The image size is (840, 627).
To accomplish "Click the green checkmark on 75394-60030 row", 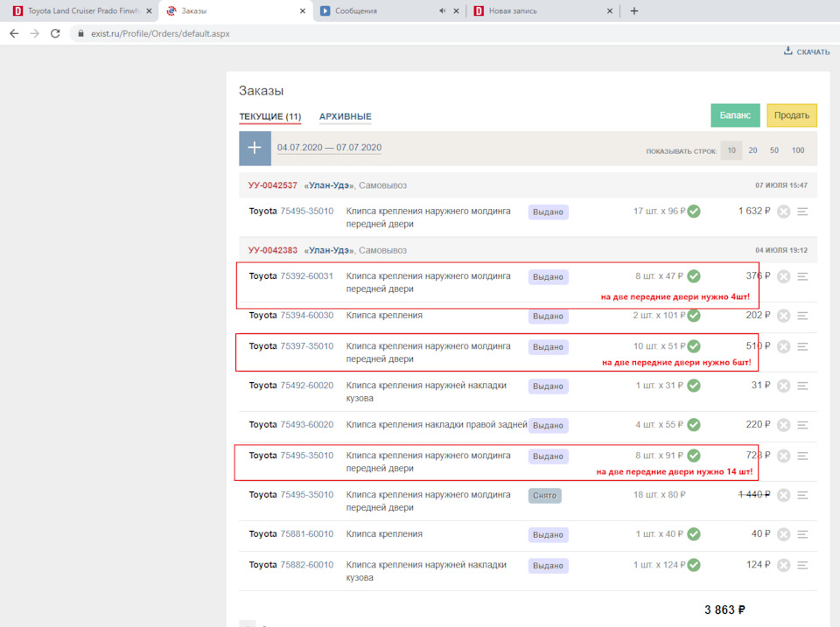I will [x=694, y=316].
